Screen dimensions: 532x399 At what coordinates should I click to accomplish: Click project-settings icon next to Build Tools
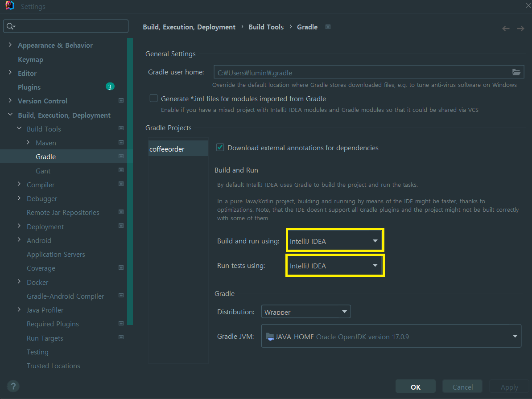point(121,128)
